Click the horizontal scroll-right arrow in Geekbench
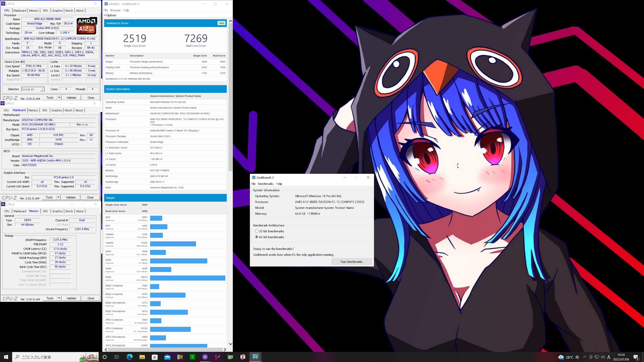The width and height of the screenshot is (644, 362). click(x=225, y=349)
